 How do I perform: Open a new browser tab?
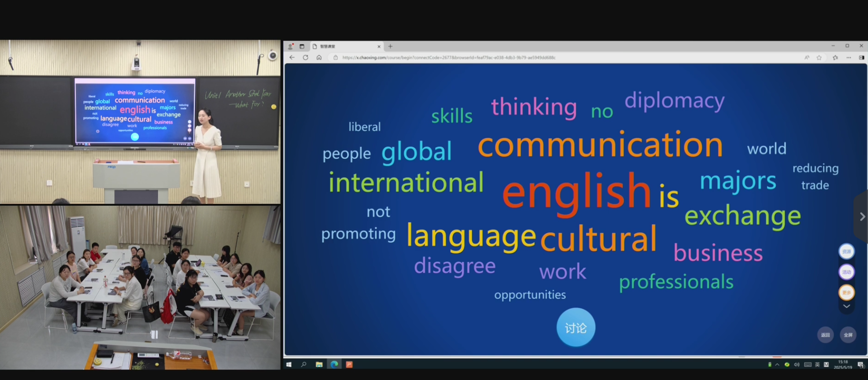click(x=390, y=46)
